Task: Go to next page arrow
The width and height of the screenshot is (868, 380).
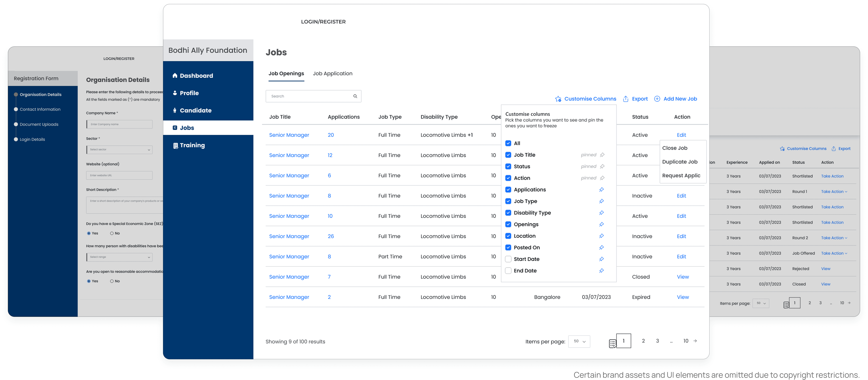Action: tap(695, 341)
